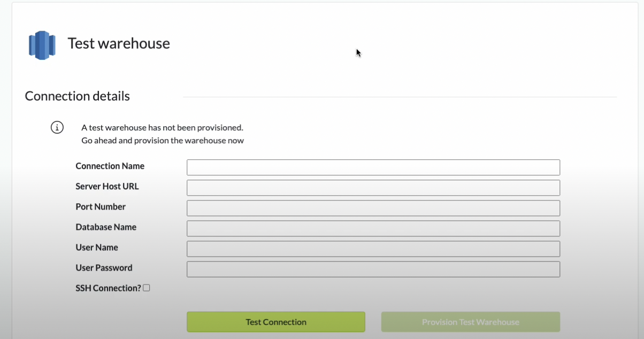
Task: Click the User Password input field
Action: point(373,269)
